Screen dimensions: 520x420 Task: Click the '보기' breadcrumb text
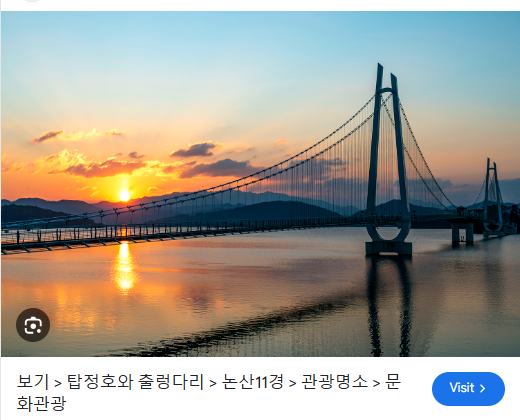tap(33, 381)
